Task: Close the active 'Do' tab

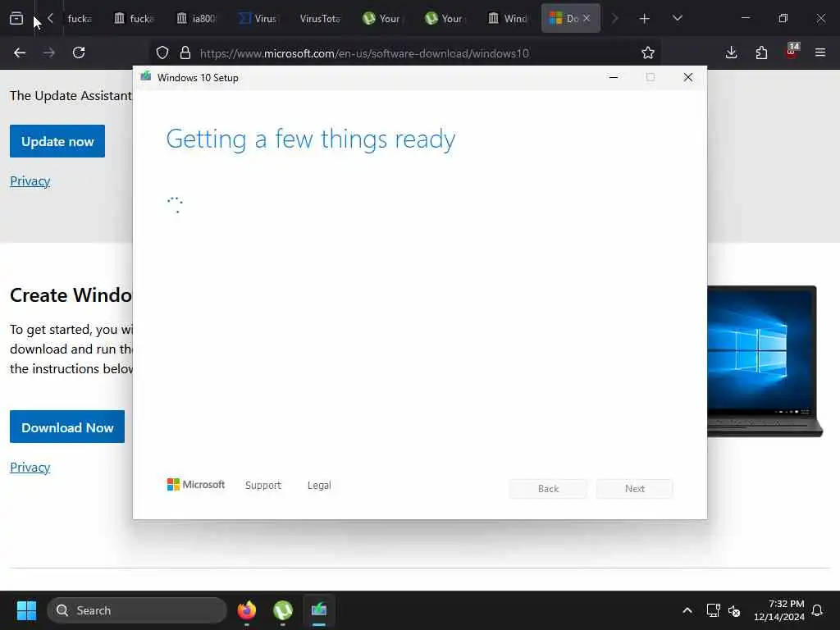Action: [587, 18]
